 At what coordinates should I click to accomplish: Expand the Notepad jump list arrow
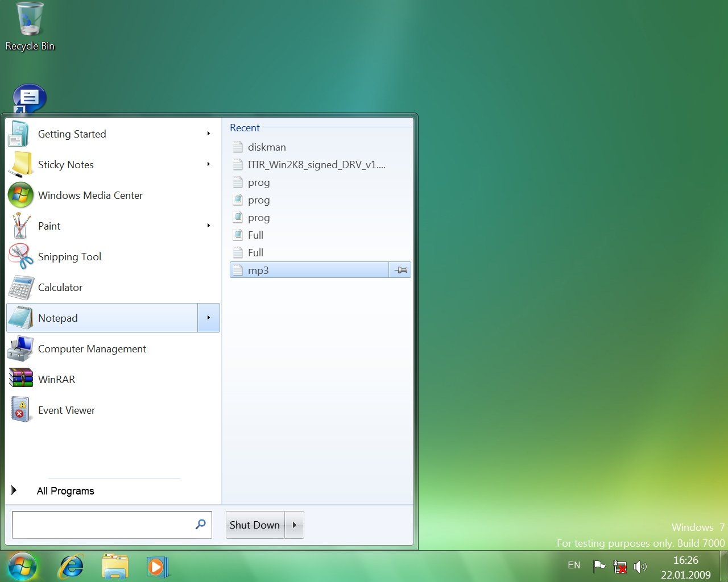pos(209,318)
